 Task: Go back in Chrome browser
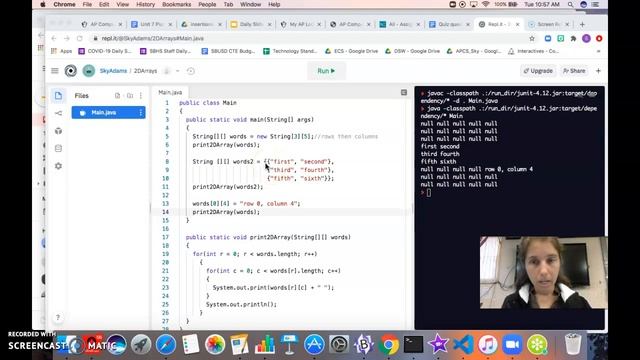pyautogui.click(x=54, y=38)
